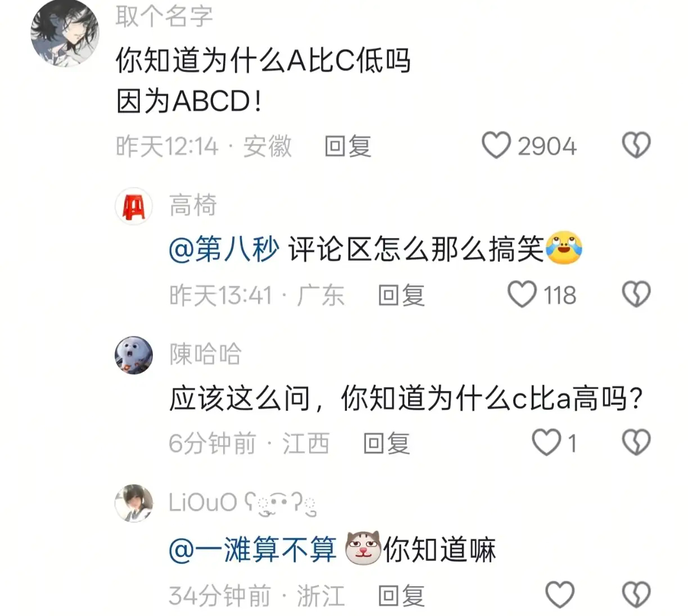The image size is (688, 616).
Task: Like 高椅's reply with 118 likes
Action: tap(522, 295)
